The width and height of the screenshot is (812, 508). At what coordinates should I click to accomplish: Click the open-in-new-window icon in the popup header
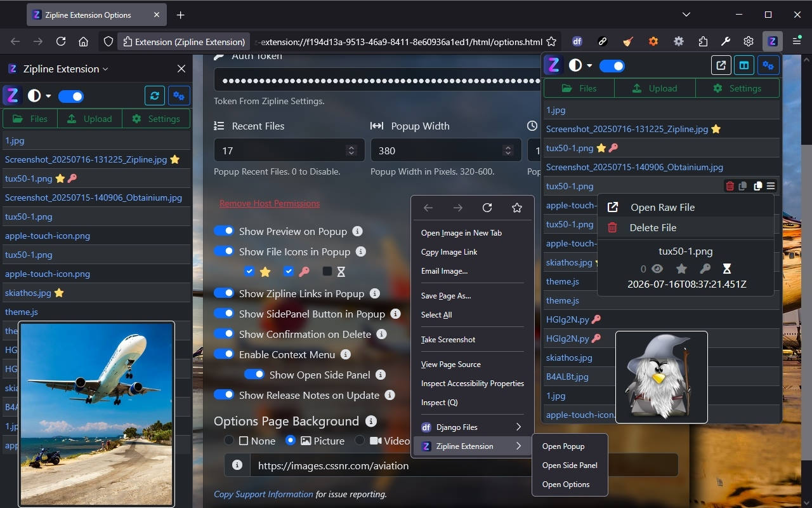pyautogui.click(x=721, y=65)
